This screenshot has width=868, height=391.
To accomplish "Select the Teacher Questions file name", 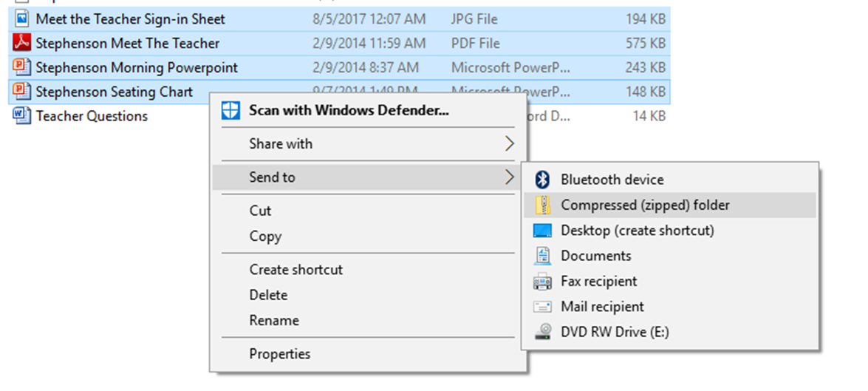I will point(92,116).
